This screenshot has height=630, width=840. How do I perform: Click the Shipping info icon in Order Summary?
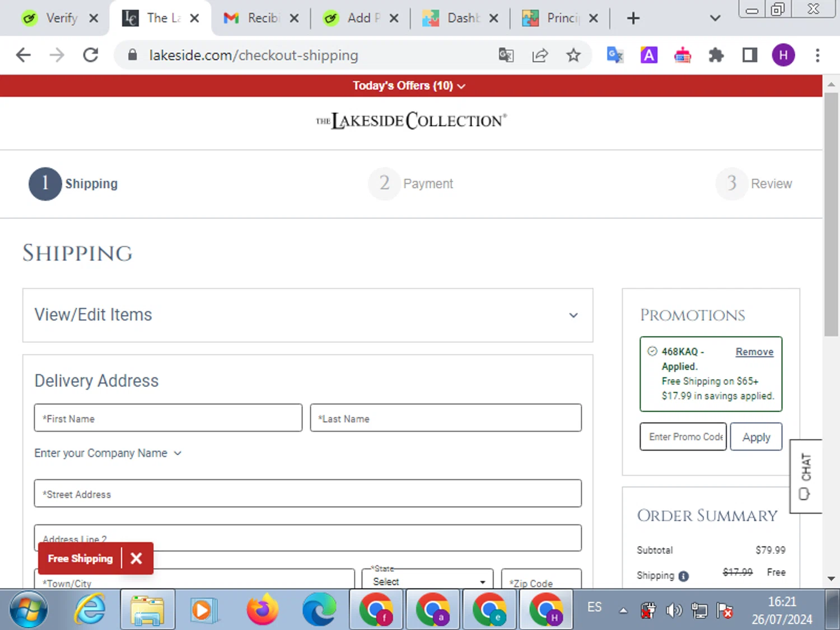(x=684, y=576)
